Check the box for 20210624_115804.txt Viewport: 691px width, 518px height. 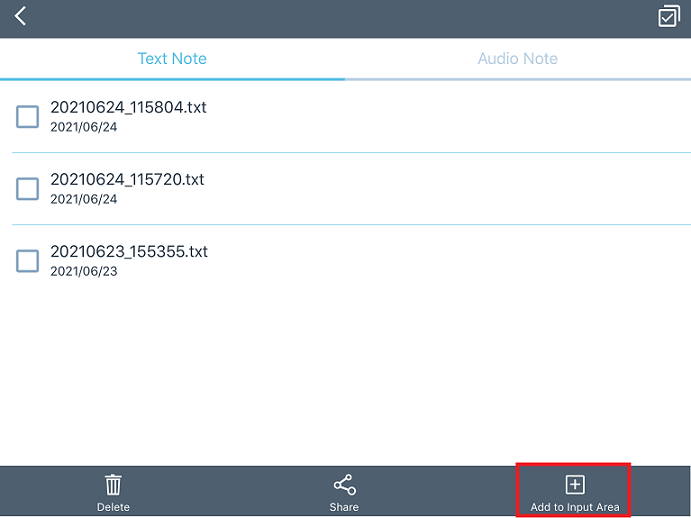pyautogui.click(x=28, y=116)
